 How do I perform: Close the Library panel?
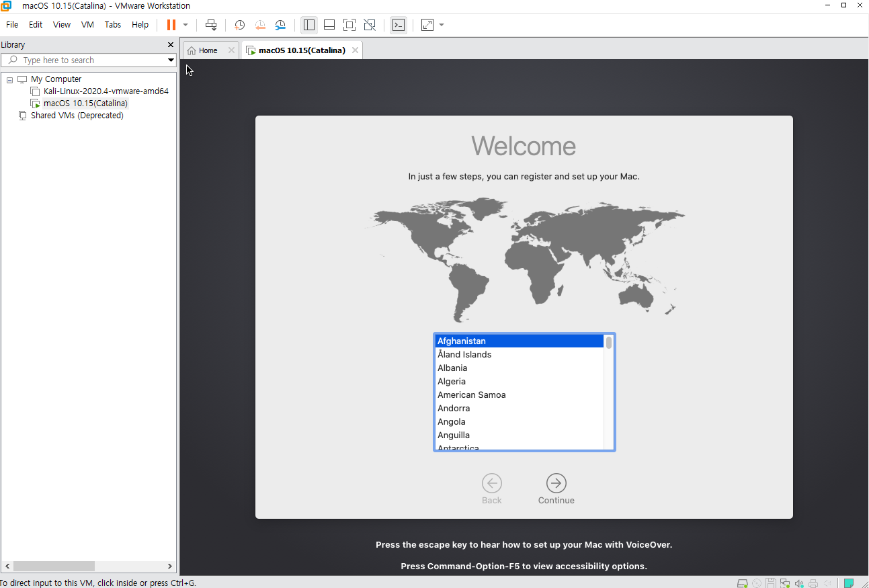pos(170,45)
